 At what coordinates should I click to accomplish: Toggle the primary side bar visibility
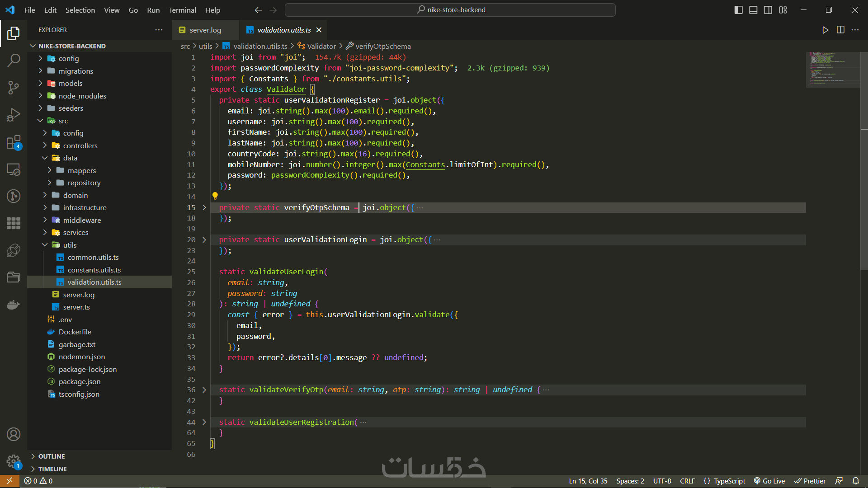click(x=738, y=10)
